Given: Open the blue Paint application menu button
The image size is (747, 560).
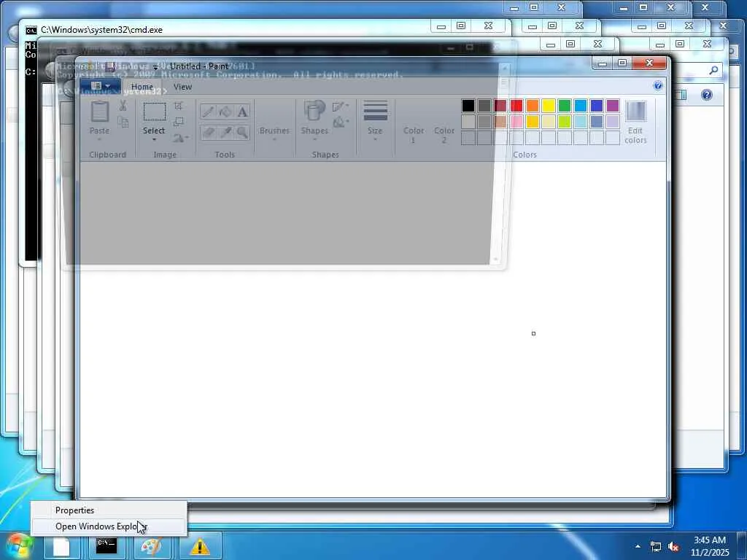Looking at the screenshot, I should (x=100, y=86).
